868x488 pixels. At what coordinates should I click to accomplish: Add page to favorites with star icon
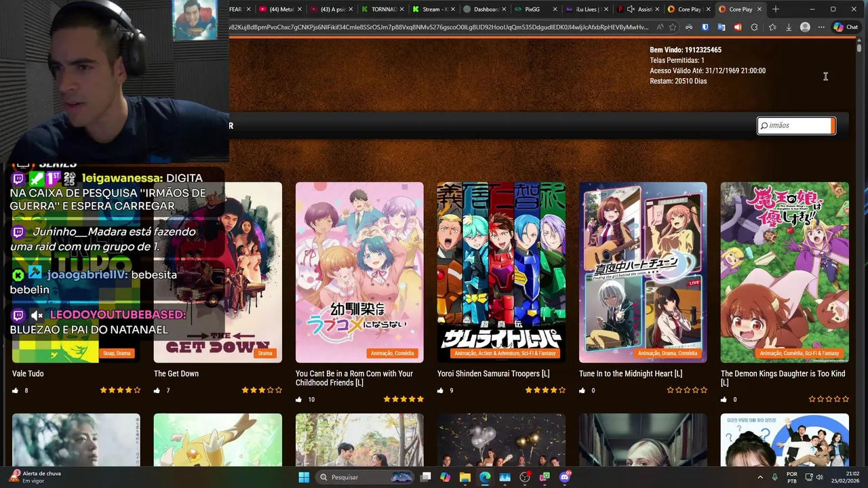coord(673,27)
